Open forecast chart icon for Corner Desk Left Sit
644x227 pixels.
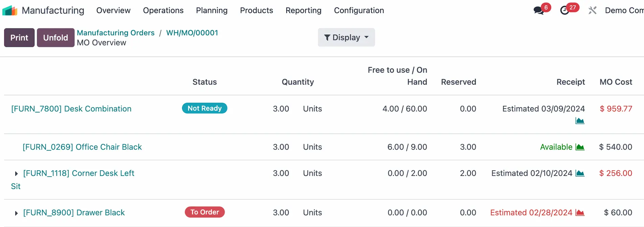tap(580, 173)
